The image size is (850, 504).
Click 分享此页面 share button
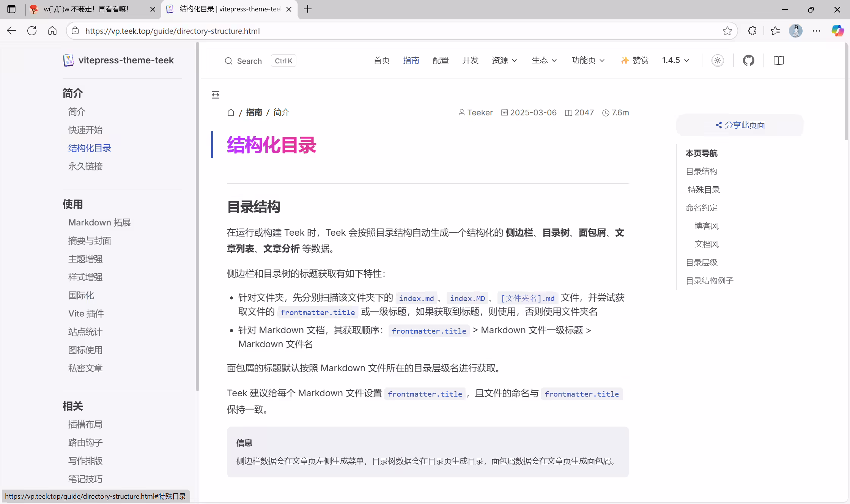tap(740, 125)
